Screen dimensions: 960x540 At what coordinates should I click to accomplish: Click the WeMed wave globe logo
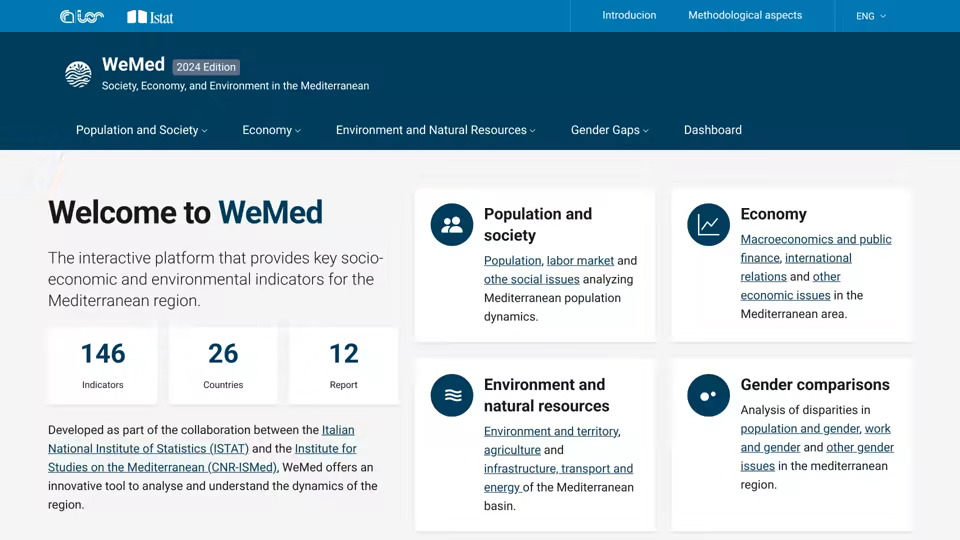pyautogui.click(x=78, y=74)
